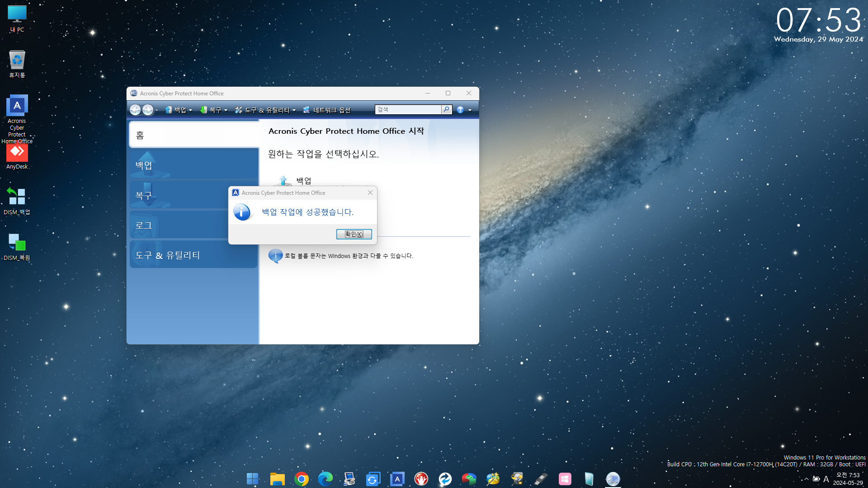The height and width of the screenshot is (488, 868).
Task: Click the blue information icon in dialog
Action: coord(242,212)
